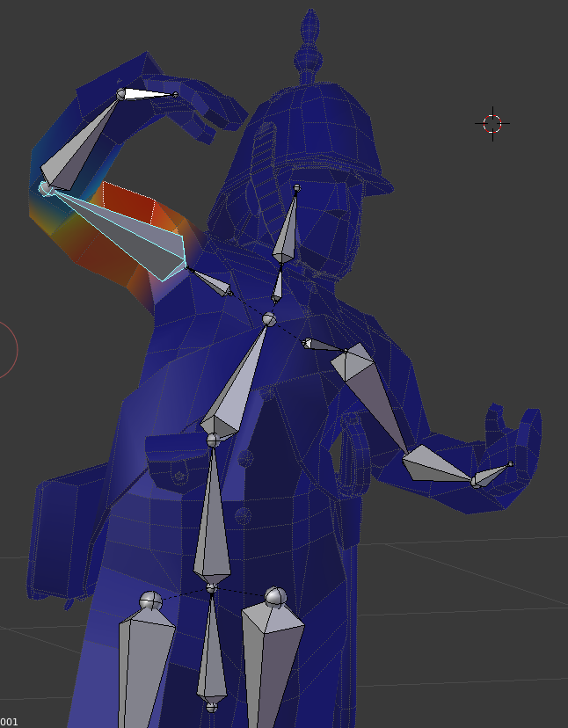
Task: Select the pelvis bone between the two thigh bones
Action: tap(212, 650)
